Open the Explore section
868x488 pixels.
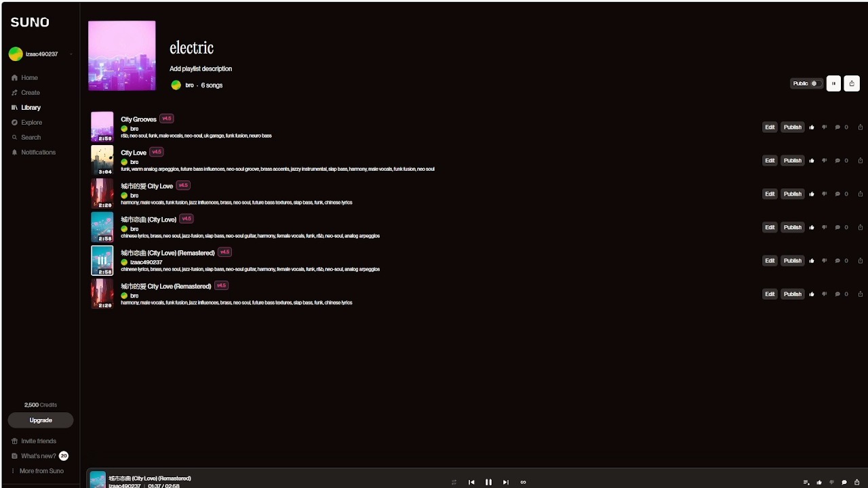pos(26,123)
